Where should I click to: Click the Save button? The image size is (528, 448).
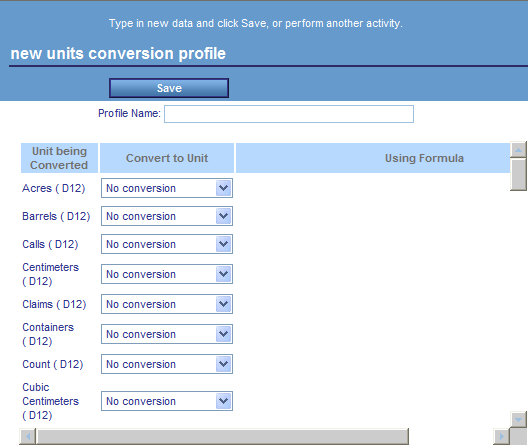click(x=169, y=88)
